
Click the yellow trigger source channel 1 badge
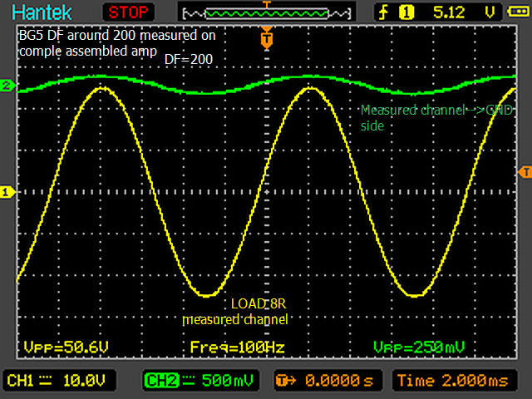click(x=406, y=12)
